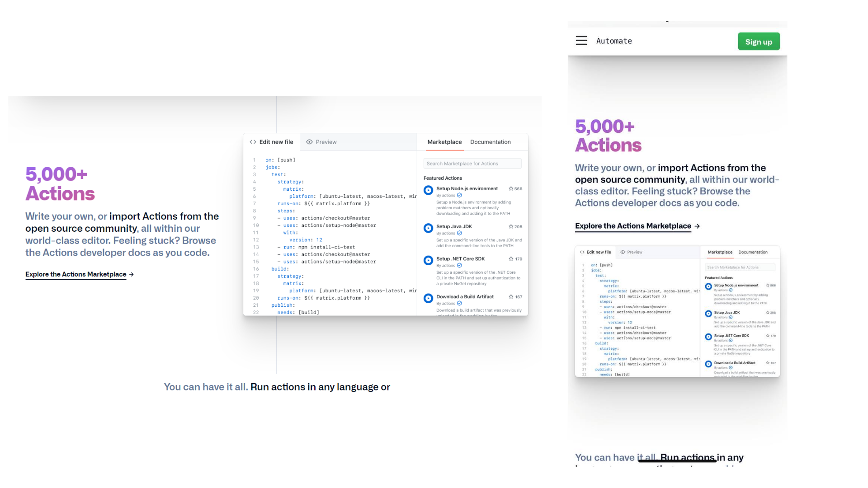Click Setup Java JDK action icon in small editor
This screenshot has width=868, height=488.
708,314
